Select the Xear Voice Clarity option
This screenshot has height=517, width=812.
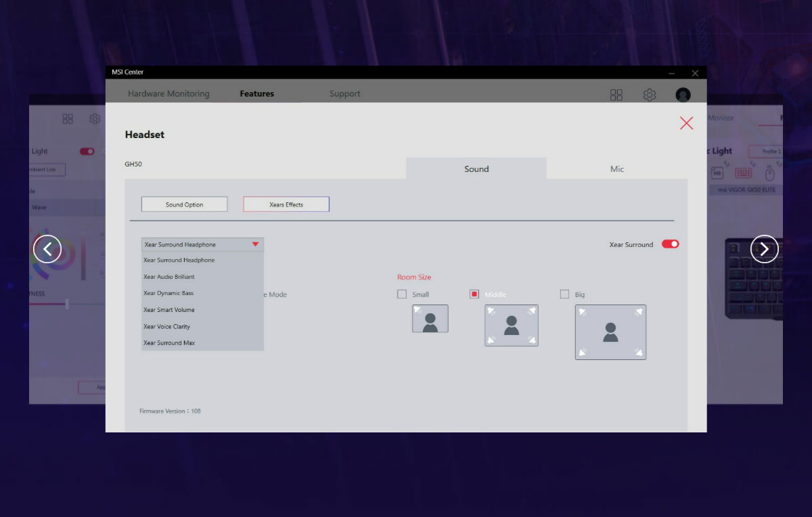[202, 326]
